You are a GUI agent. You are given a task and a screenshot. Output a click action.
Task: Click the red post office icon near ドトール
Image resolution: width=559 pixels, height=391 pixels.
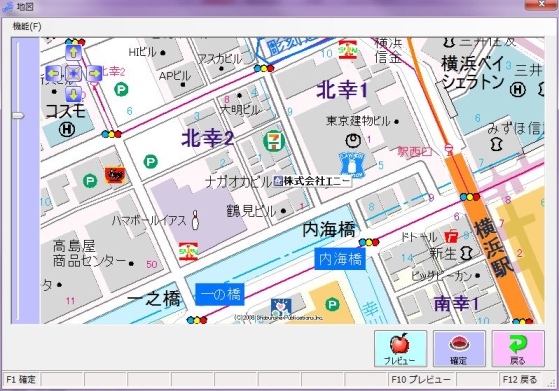[451, 236]
